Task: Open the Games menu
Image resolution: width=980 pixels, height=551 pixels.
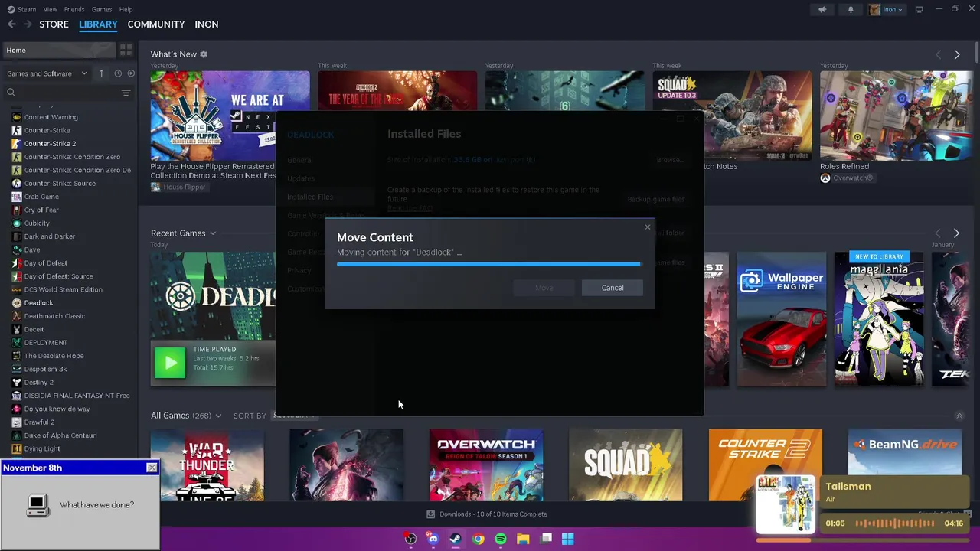Action: 102,9
